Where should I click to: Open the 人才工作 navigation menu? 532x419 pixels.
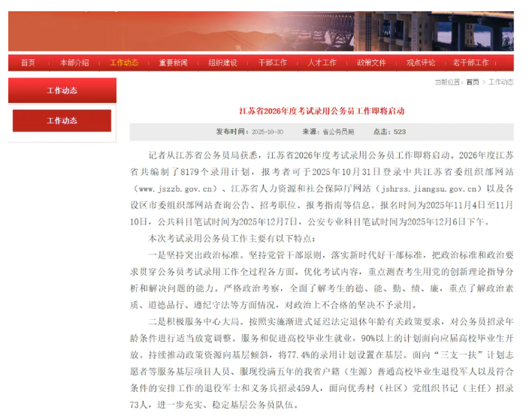pyautogui.click(x=322, y=63)
